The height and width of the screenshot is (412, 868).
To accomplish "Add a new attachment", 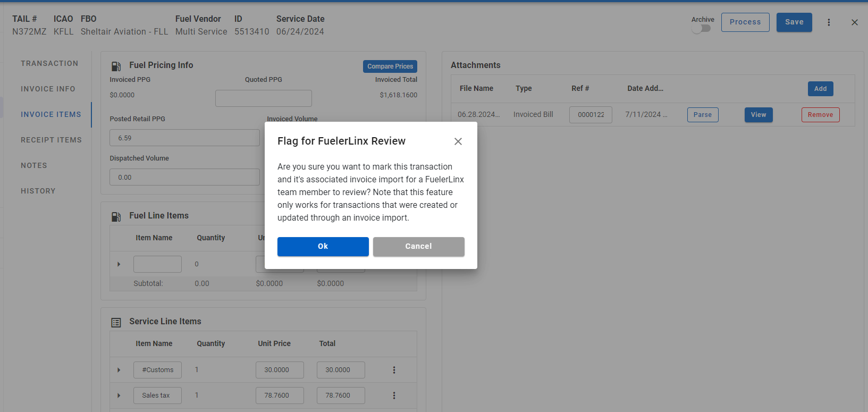I will click(820, 89).
